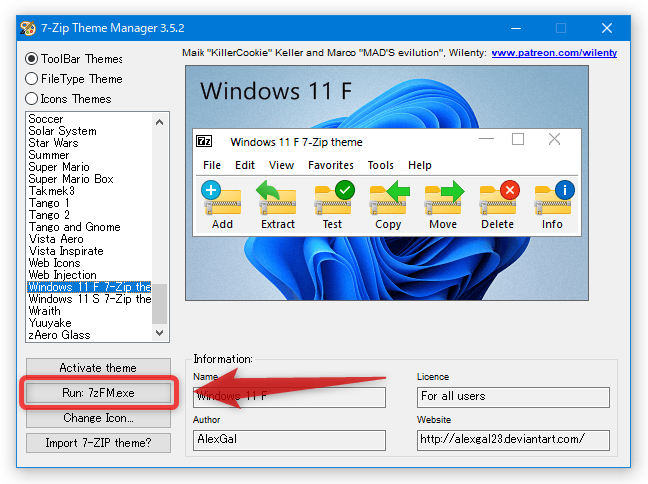Click the Activate theme button
The image size is (648, 484).
click(98, 368)
